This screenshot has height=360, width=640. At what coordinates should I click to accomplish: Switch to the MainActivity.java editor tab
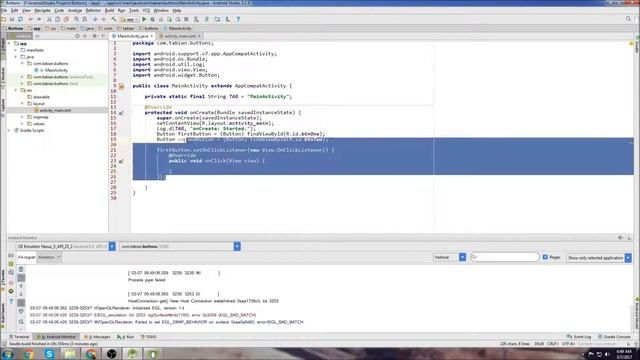point(133,36)
